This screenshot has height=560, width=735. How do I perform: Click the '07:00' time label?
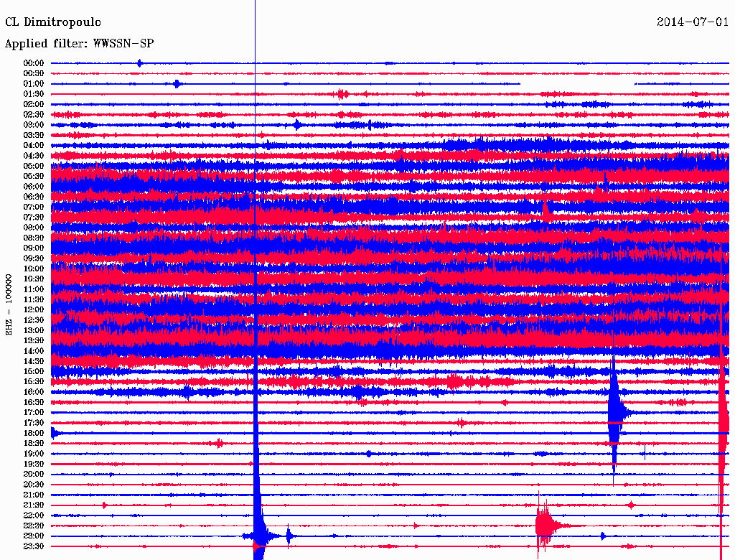click(34, 207)
